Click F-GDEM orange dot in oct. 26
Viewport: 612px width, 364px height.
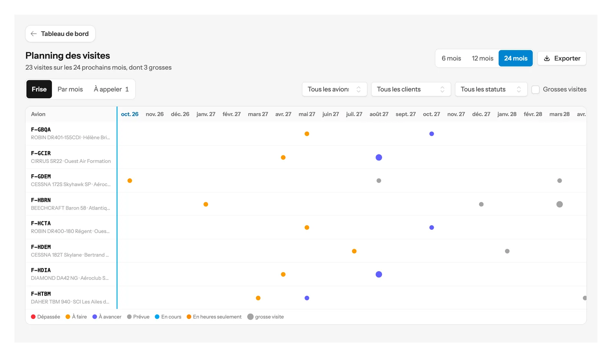(130, 180)
